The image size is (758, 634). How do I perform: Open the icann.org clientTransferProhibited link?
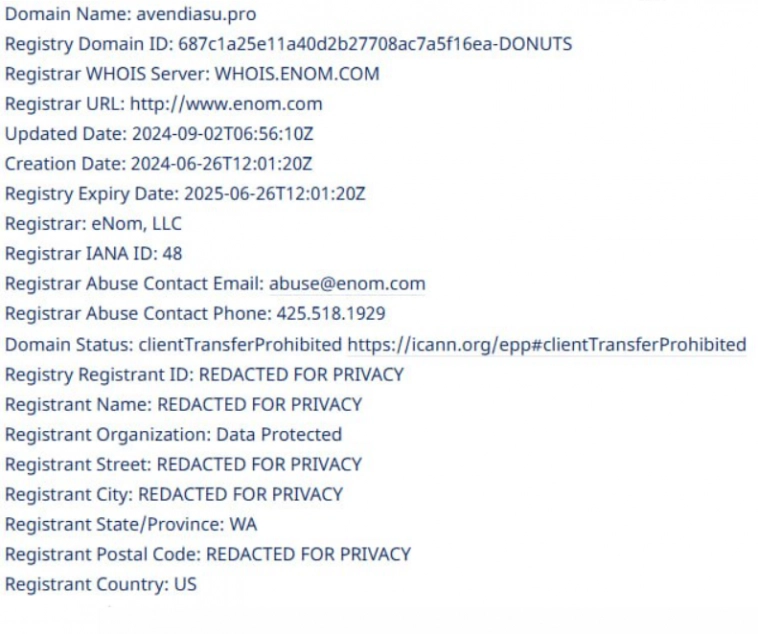coord(547,345)
